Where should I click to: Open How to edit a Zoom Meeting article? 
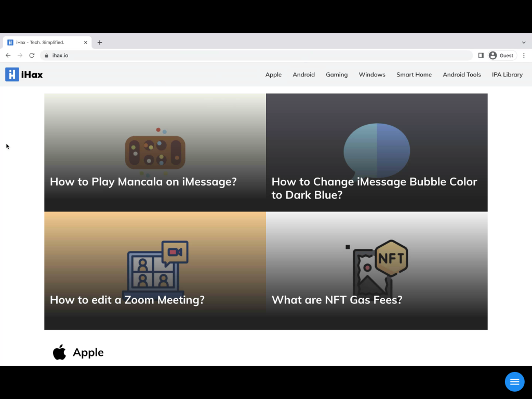point(127,300)
